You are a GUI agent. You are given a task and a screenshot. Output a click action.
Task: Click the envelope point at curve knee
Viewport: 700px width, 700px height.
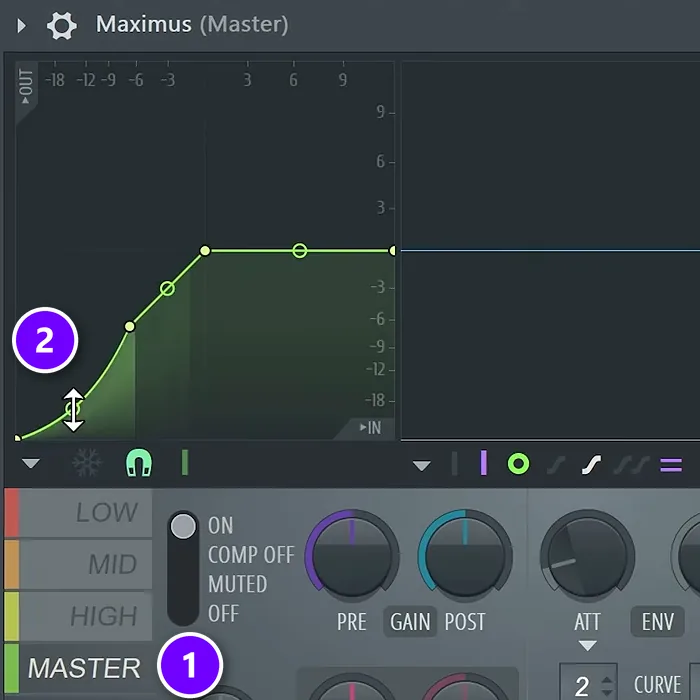[205, 251]
